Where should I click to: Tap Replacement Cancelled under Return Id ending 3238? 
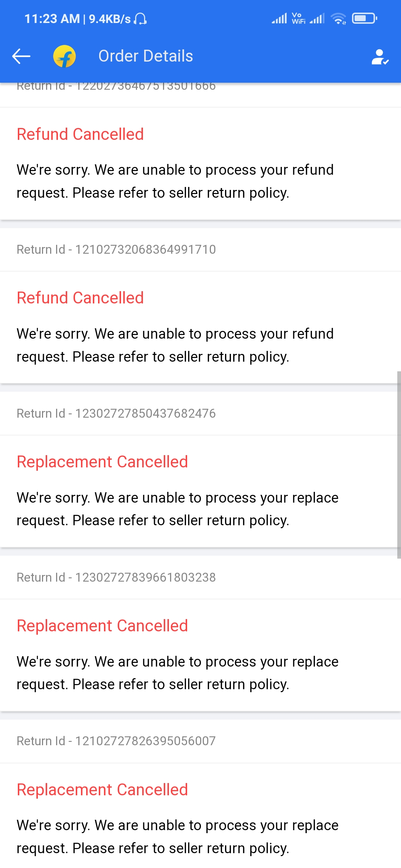pyautogui.click(x=102, y=626)
